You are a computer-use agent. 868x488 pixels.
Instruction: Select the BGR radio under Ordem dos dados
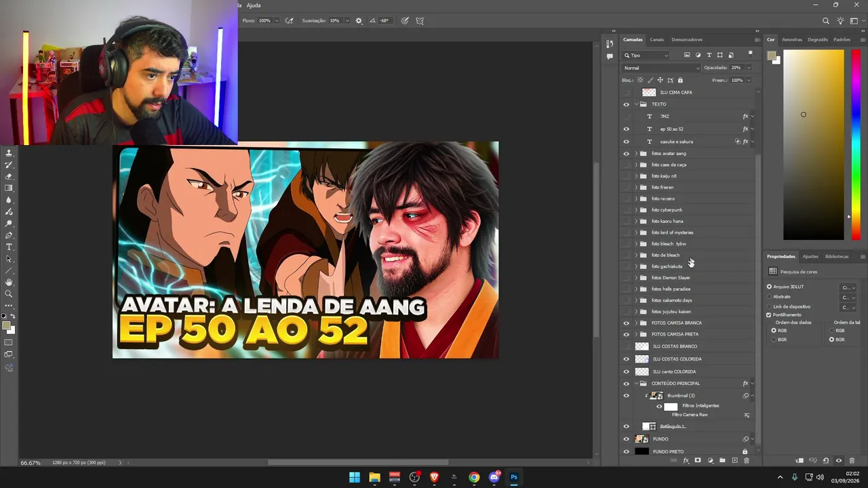[x=774, y=339]
